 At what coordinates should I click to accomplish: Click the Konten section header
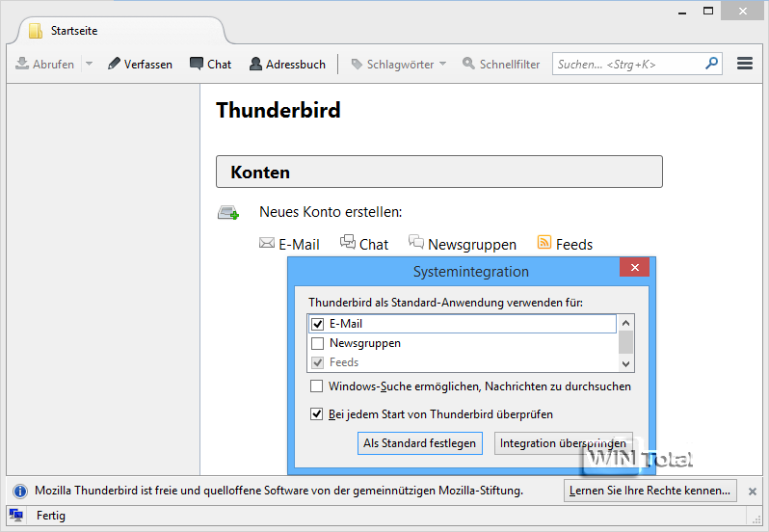438,172
